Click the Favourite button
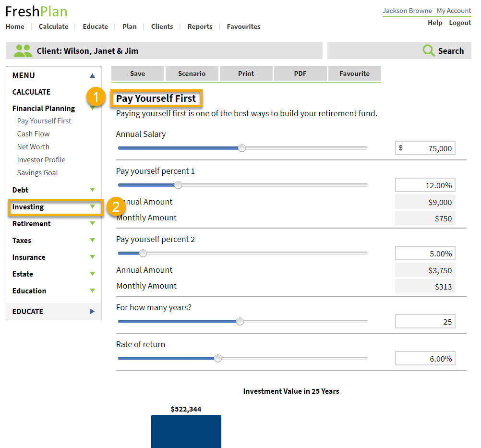Screen dimensions: 481x448 pyautogui.click(x=355, y=73)
